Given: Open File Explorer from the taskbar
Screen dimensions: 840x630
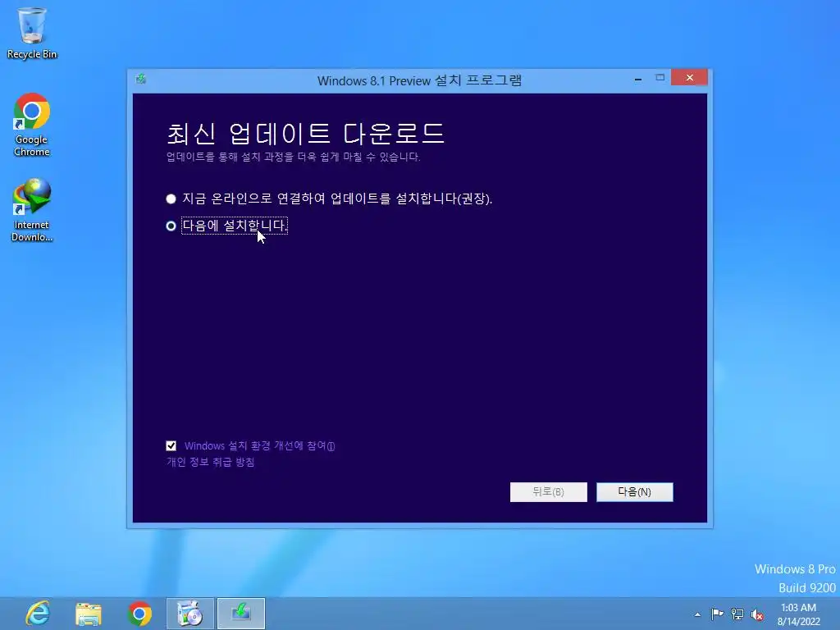Looking at the screenshot, I should [x=89, y=614].
